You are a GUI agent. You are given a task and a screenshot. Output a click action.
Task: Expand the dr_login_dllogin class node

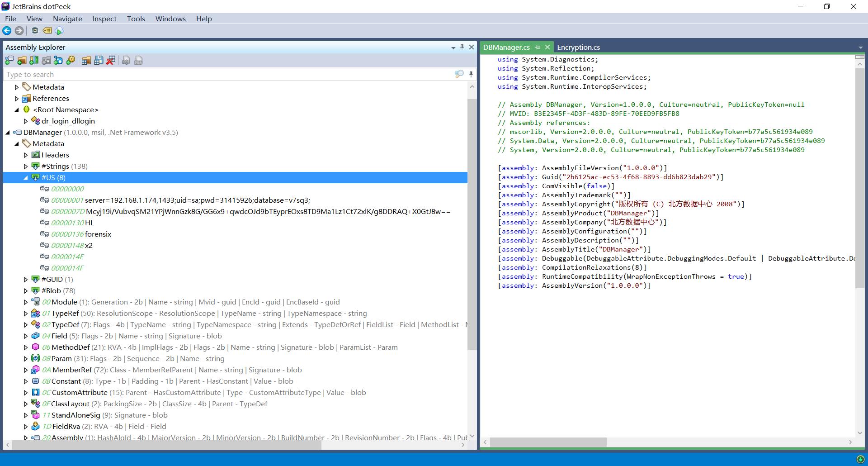[x=26, y=121]
